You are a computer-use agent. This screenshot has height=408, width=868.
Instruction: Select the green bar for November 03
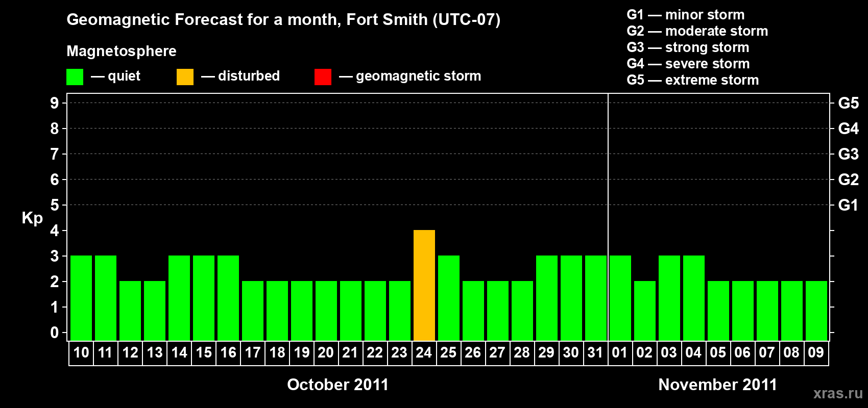click(669, 298)
